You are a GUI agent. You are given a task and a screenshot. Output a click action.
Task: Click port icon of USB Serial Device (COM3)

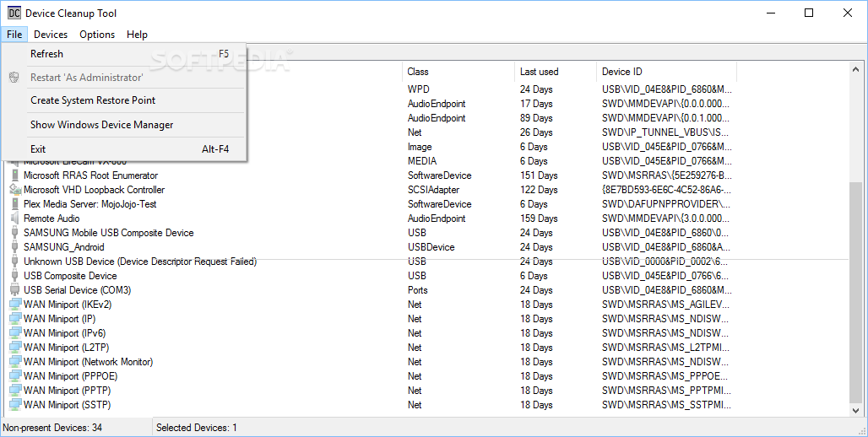click(x=14, y=290)
